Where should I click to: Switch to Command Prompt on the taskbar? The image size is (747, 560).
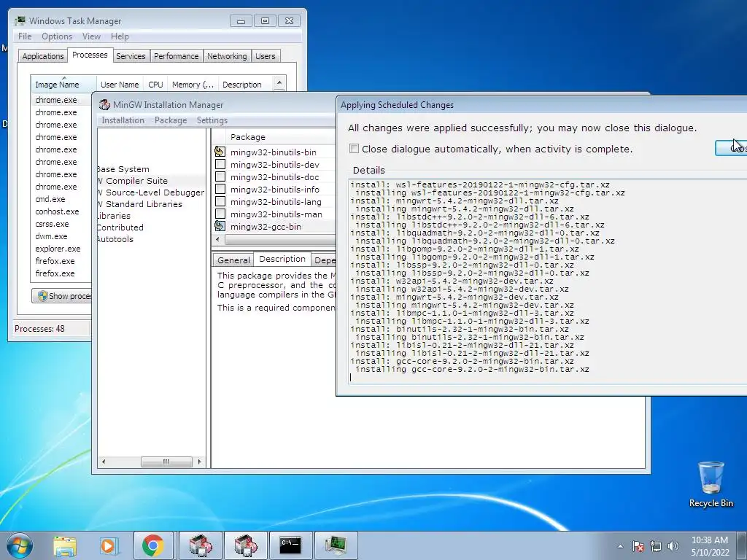coord(290,545)
